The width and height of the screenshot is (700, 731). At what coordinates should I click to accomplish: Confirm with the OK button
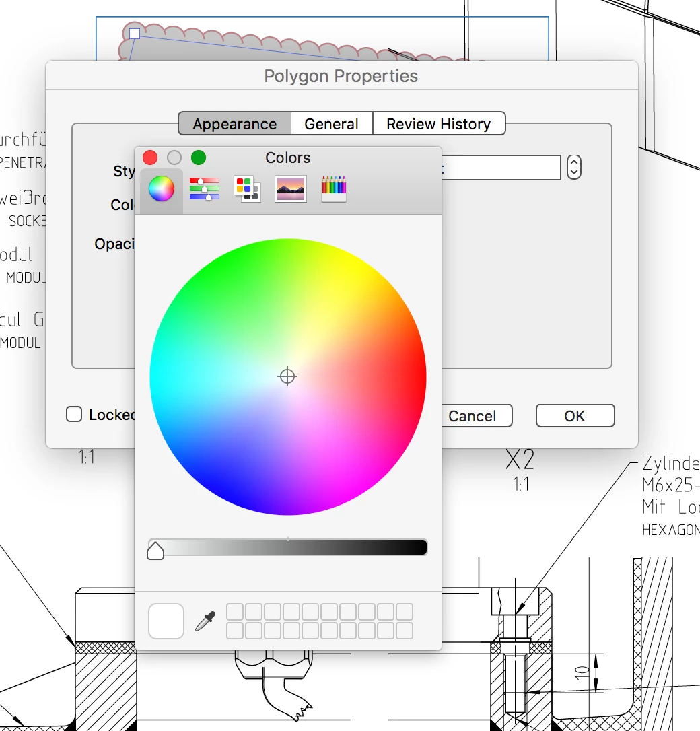575,416
